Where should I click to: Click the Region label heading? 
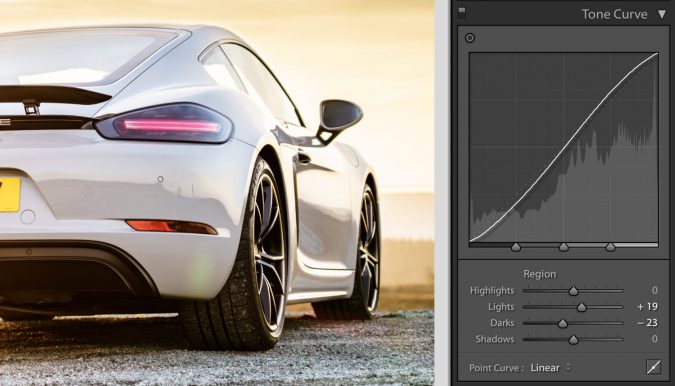(539, 274)
